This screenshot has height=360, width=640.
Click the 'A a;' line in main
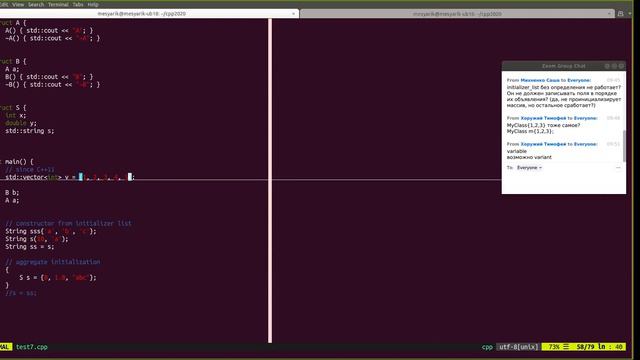pyautogui.click(x=12, y=200)
